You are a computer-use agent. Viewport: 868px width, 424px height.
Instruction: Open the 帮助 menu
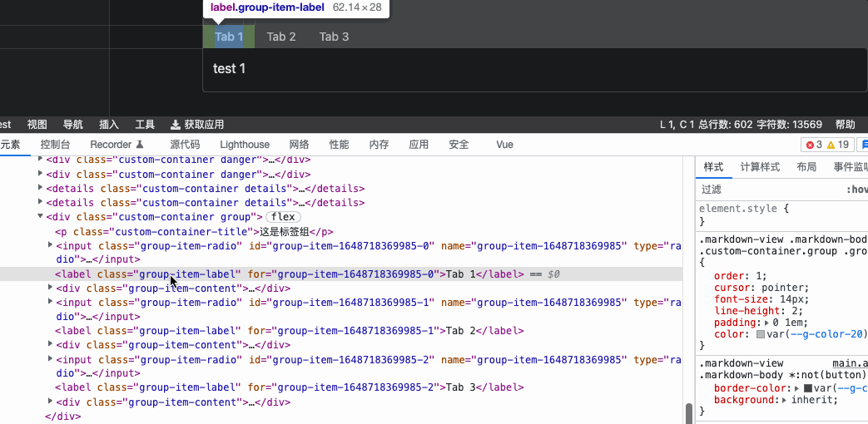click(x=845, y=125)
